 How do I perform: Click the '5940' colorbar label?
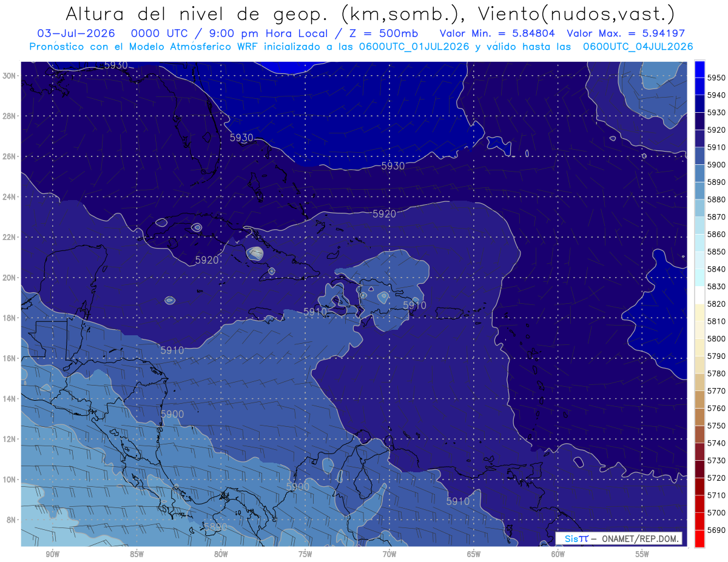(x=716, y=95)
